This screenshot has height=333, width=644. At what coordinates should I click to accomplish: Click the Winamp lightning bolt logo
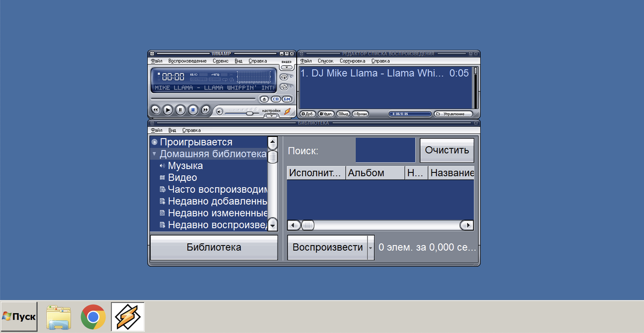coord(287,112)
